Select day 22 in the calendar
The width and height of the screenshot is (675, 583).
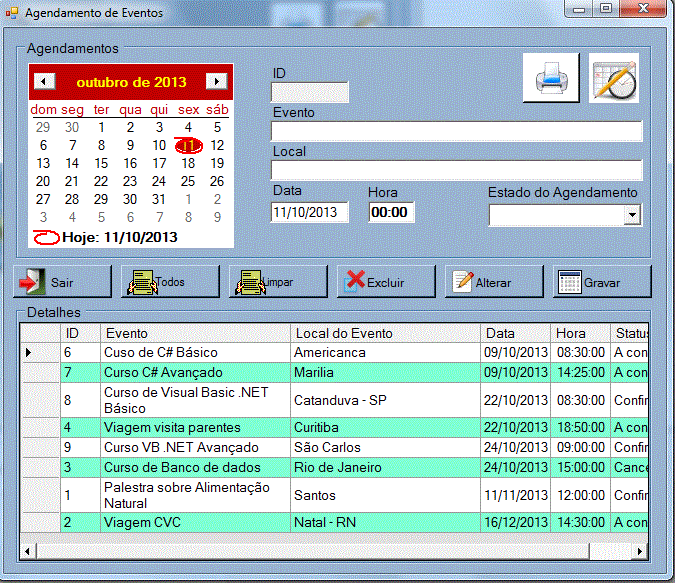click(101, 181)
